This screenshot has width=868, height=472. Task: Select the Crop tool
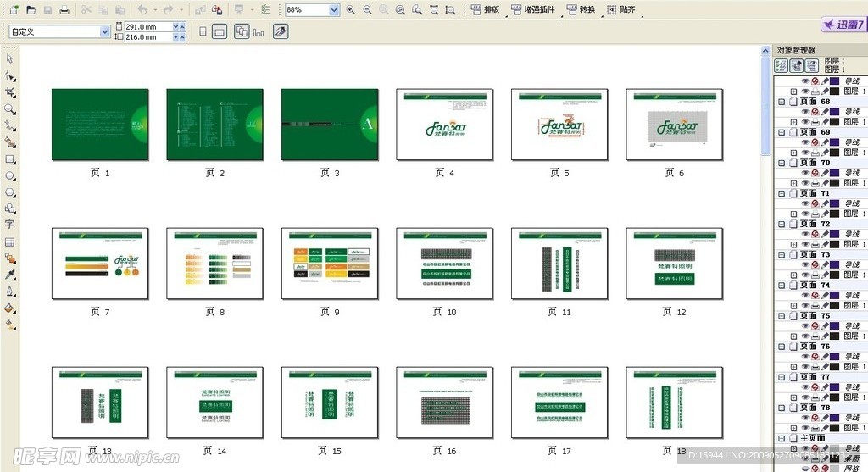10,92
